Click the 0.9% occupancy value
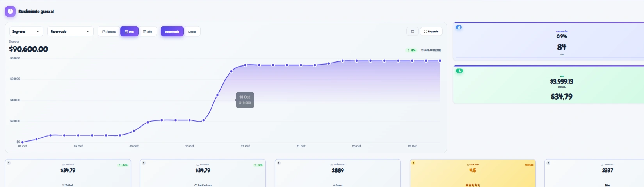This screenshot has width=644, height=187. pos(562,36)
